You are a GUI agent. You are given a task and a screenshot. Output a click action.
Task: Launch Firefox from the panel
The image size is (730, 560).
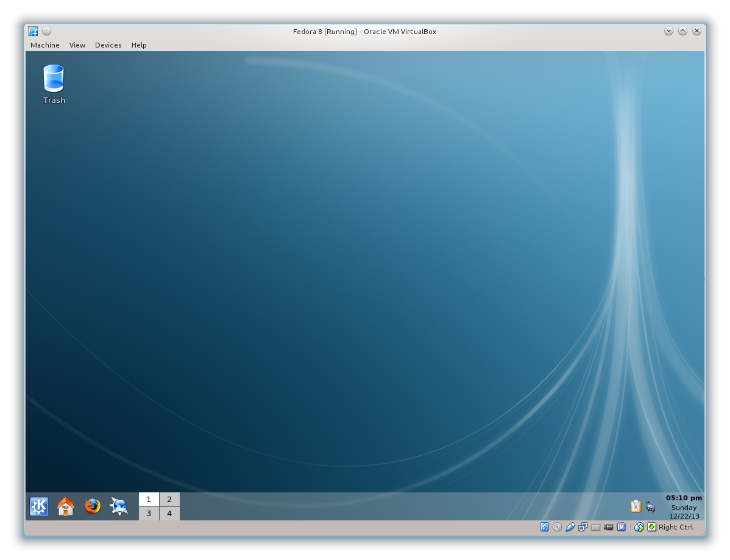pos(93,506)
